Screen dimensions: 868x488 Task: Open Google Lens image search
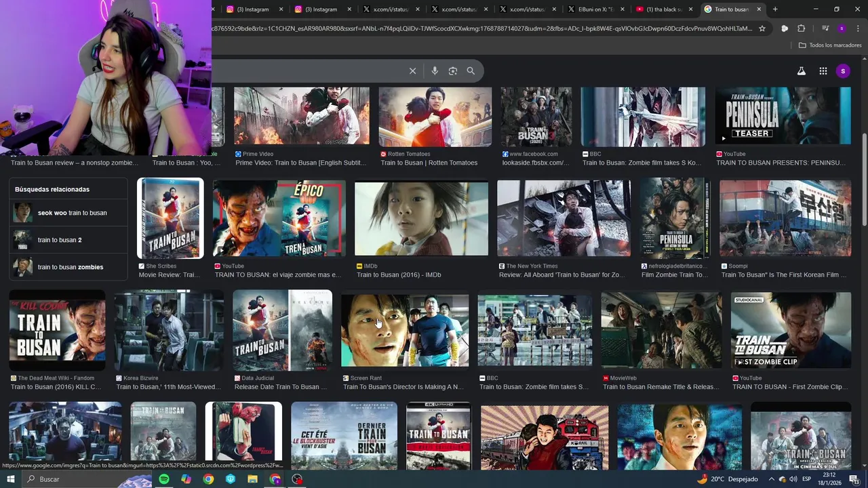click(x=453, y=70)
